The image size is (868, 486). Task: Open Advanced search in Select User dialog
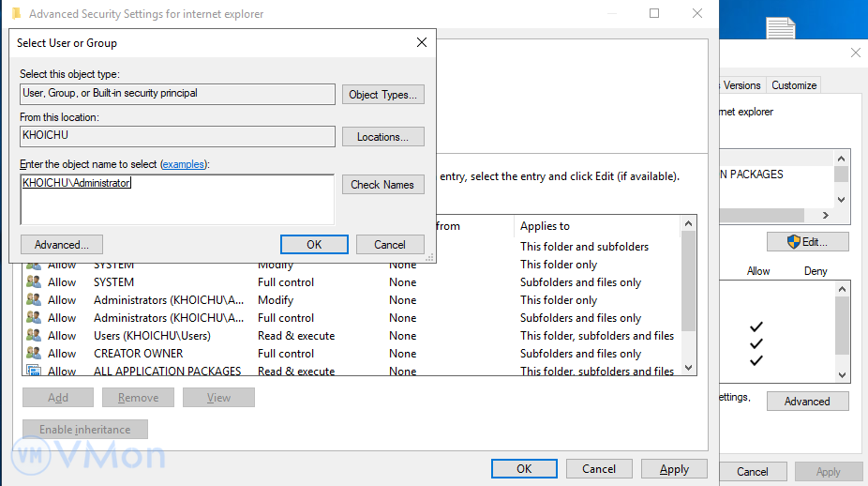pyautogui.click(x=61, y=245)
